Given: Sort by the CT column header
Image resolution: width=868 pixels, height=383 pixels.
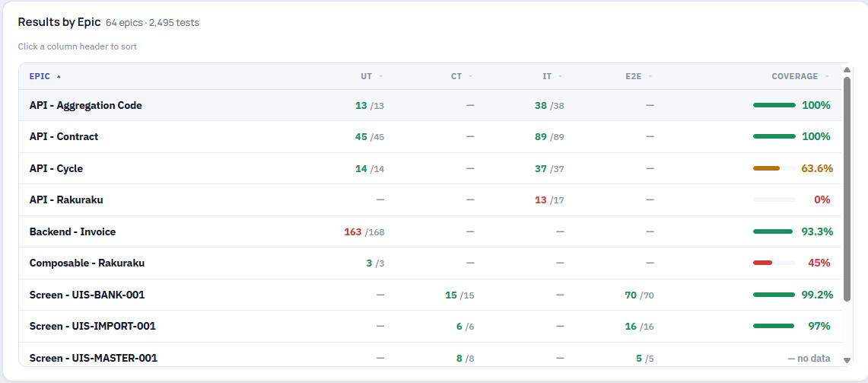Looking at the screenshot, I should [x=462, y=76].
